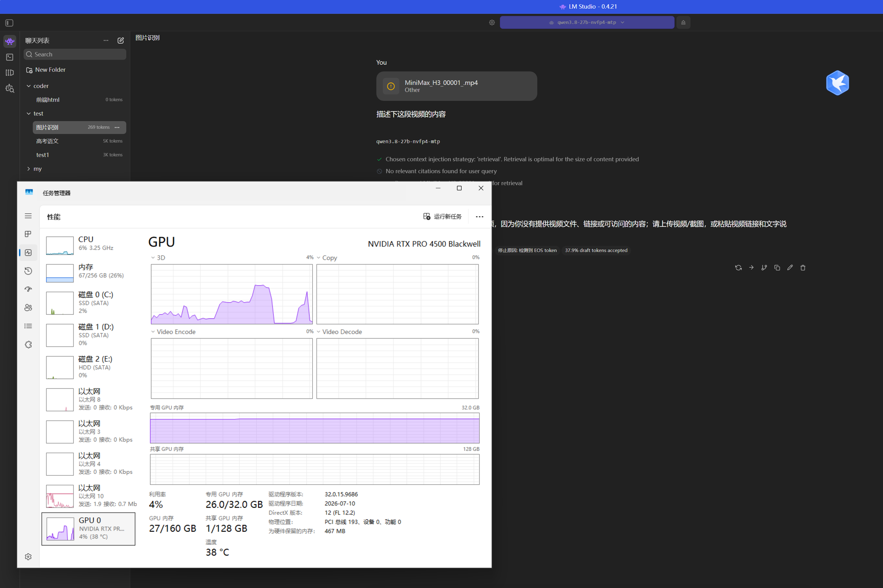Expand the my folder
This screenshot has height=588, width=883.
click(29, 169)
